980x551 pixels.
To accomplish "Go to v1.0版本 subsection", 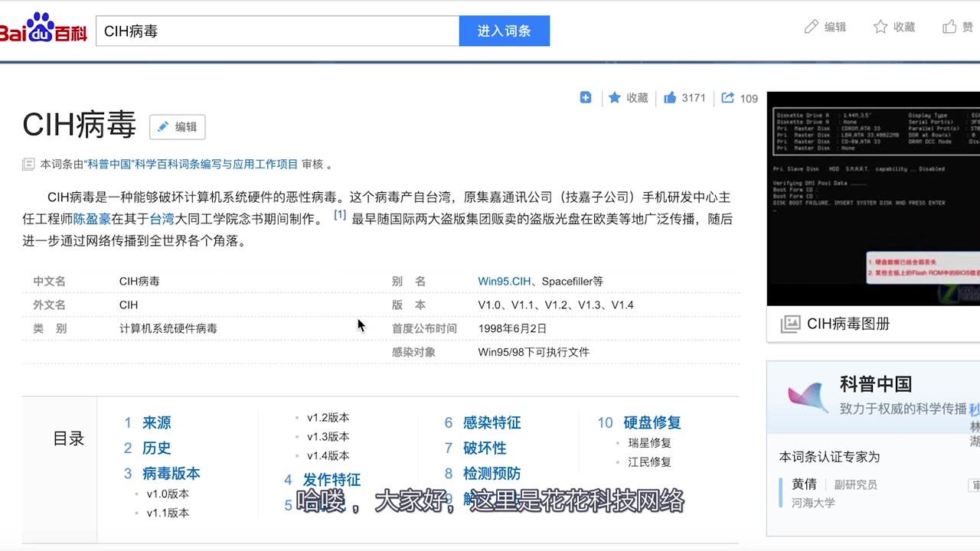I will coord(168,494).
